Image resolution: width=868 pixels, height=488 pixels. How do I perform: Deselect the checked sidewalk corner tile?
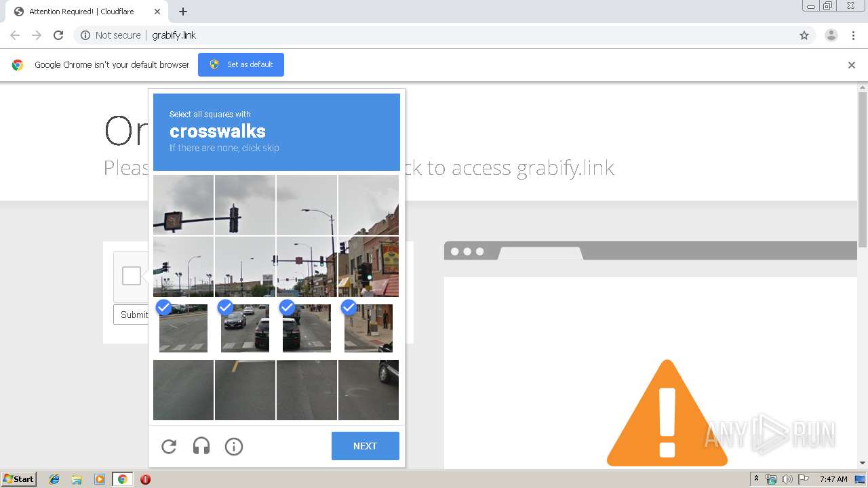(368, 328)
